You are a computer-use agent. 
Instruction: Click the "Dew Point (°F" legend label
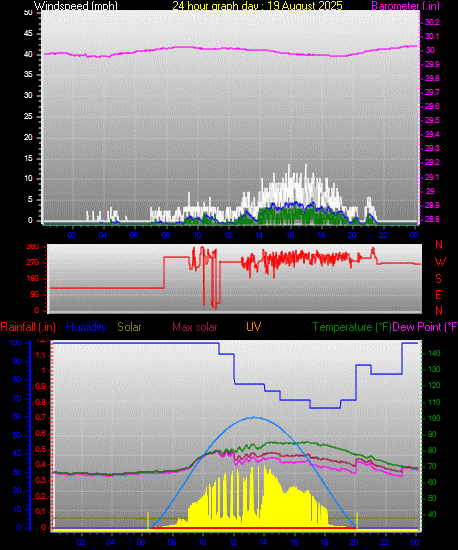(425, 327)
